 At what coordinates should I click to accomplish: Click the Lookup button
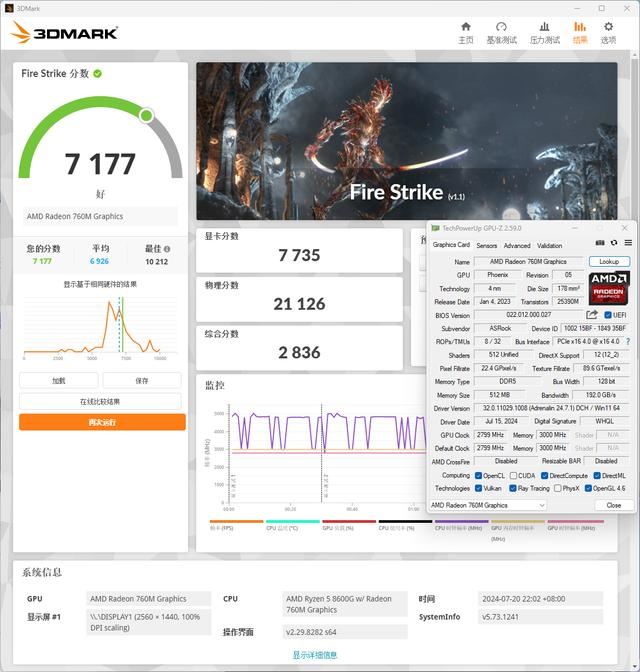(609, 262)
